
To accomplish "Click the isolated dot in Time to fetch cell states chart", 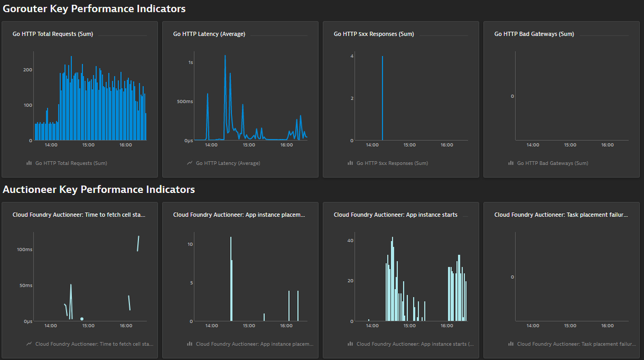I will pyautogui.click(x=82, y=319).
